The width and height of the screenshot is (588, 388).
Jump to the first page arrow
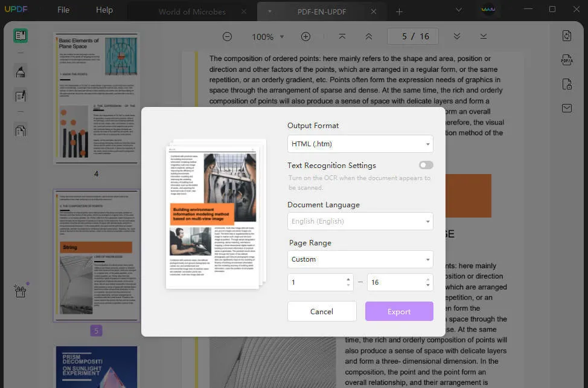342,37
